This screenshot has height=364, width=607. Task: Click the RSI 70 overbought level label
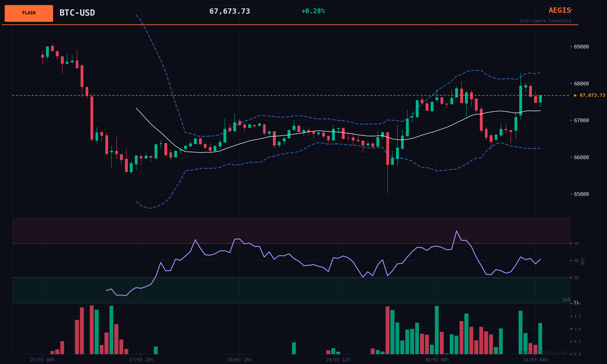[x=576, y=244]
